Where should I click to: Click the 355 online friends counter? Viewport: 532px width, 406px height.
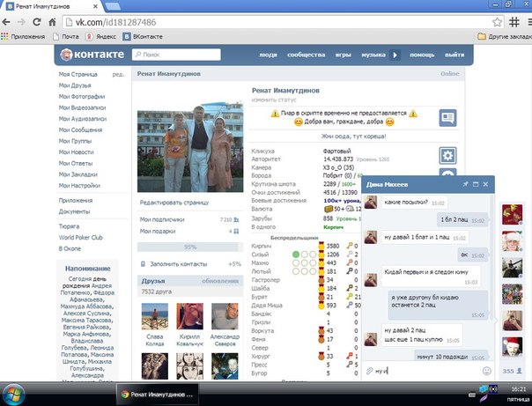coord(513,371)
